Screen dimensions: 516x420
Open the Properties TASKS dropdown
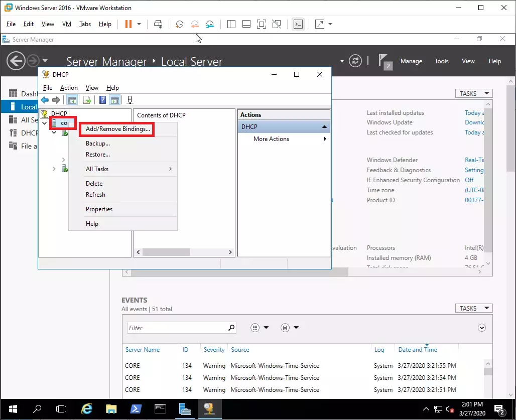tap(473, 94)
